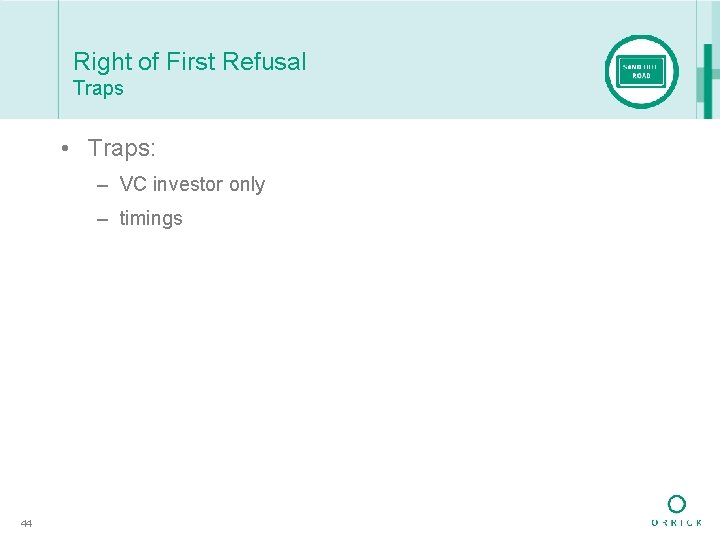
Task: Select the slide number 44
Action: pyautogui.click(x=27, y=523)
